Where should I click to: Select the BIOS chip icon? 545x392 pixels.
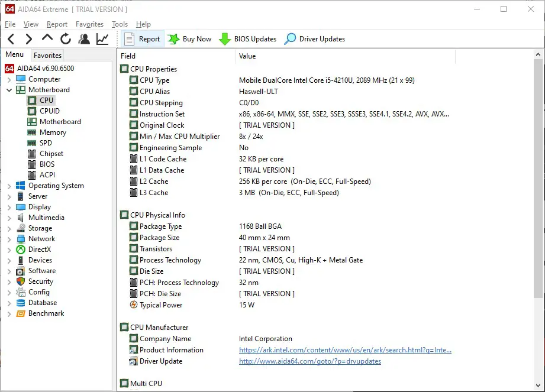point(31,164)
